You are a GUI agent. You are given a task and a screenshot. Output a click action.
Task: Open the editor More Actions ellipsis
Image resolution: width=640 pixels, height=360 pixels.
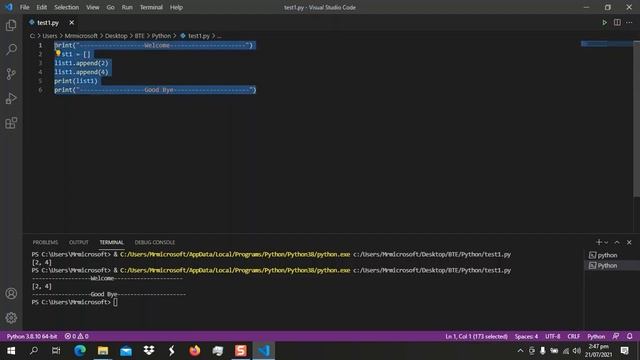tap(629, 22)
